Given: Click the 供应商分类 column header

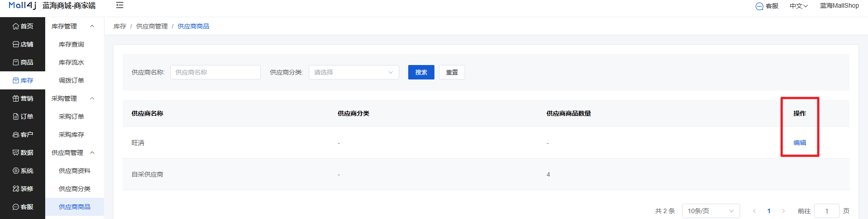Looking at the screenshot, I should (354, 113).
